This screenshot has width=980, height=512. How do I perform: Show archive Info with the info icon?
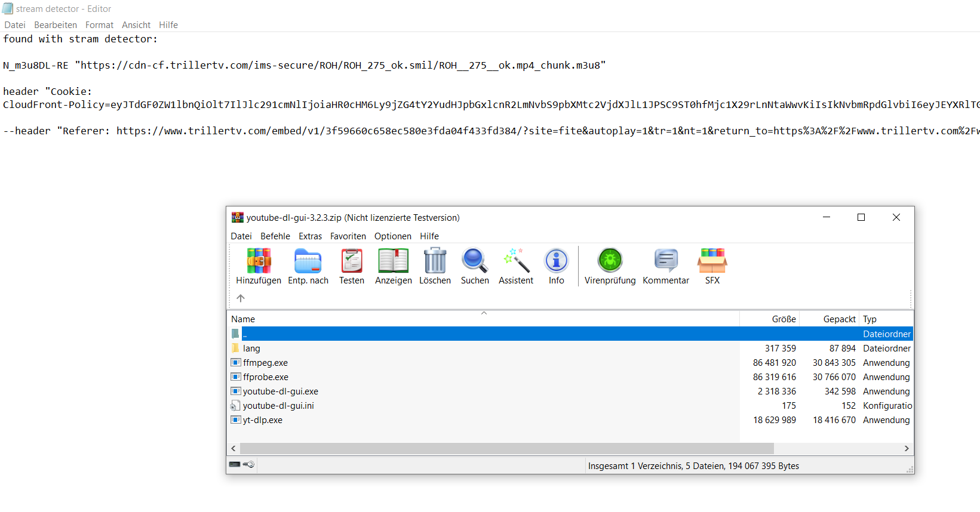point(557,266)
